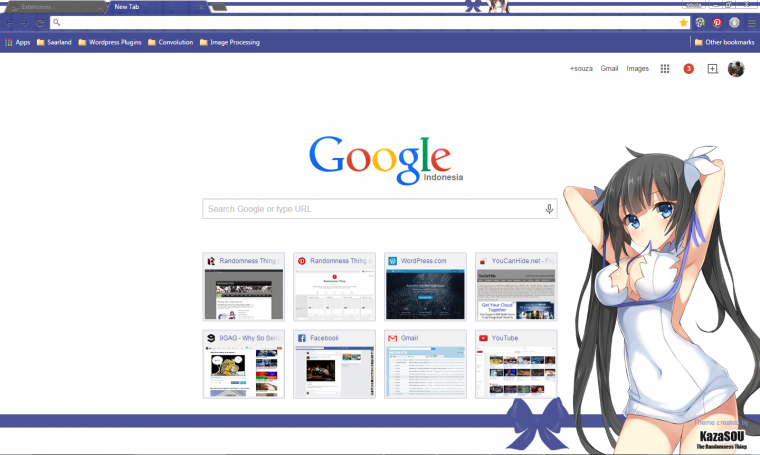Screen dimensions: 760x455
Task: Open the Saarland bookmarks folder
Action: click(x=54, y=43)
